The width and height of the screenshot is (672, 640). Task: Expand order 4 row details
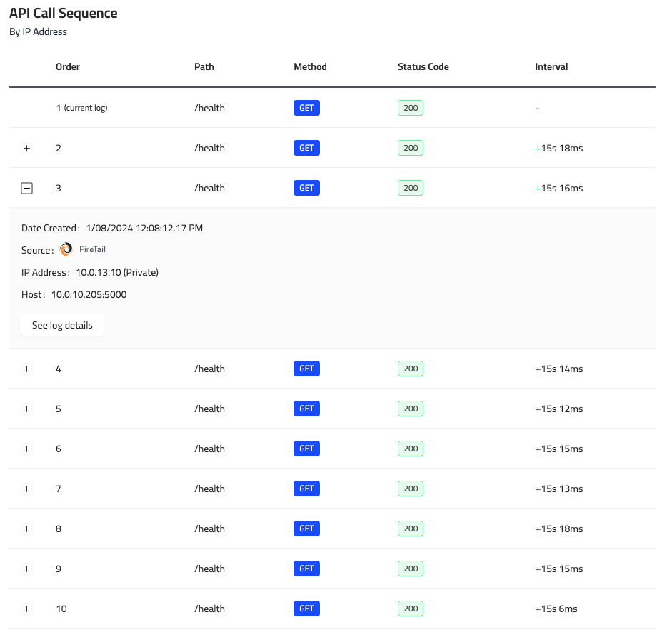pyautogui.click(x=27, y=369)
